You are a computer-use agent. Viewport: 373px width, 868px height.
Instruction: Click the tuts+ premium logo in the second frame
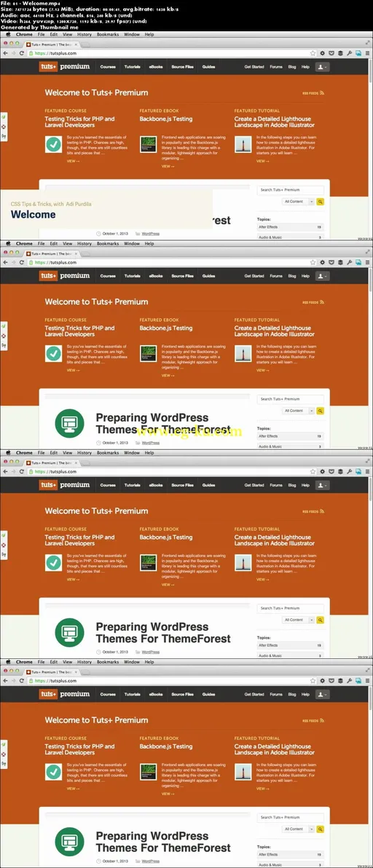(x=64, y=276)
